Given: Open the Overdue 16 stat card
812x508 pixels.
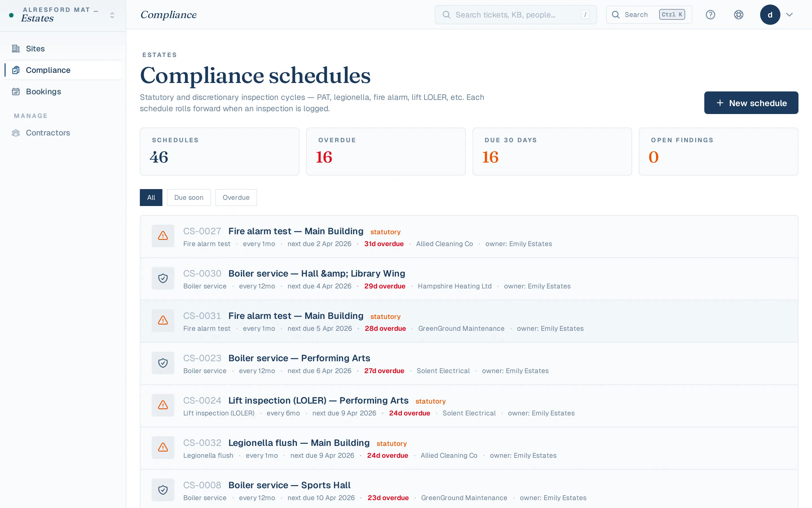Looking at the screenshot, I should 386,152.
